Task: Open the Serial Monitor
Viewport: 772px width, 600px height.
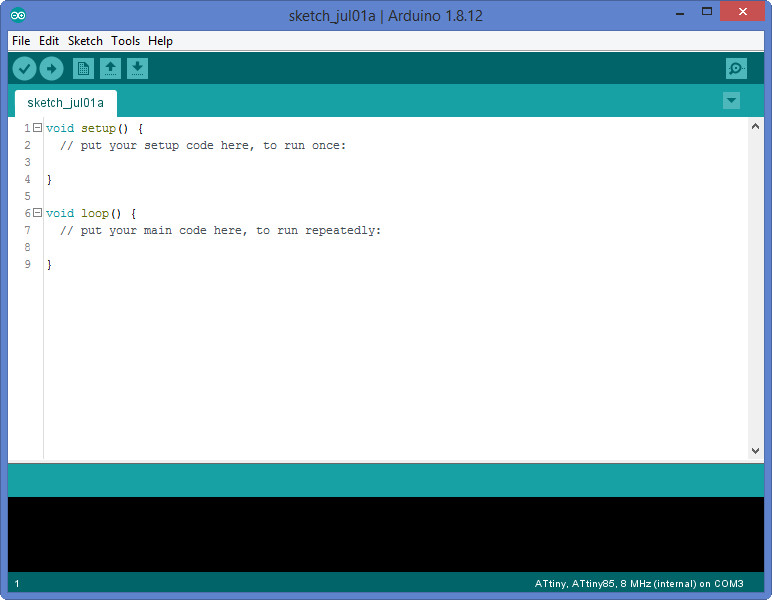Action: pyautogui.click(x=736, y=68)
